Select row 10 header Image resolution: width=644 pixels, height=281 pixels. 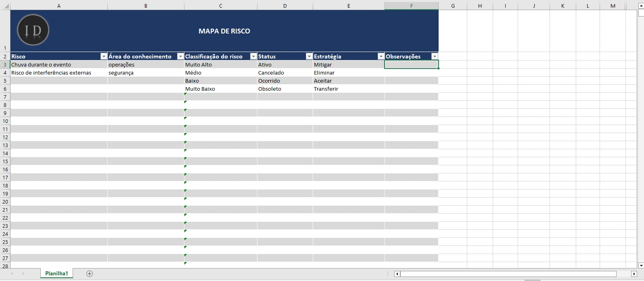5,121
